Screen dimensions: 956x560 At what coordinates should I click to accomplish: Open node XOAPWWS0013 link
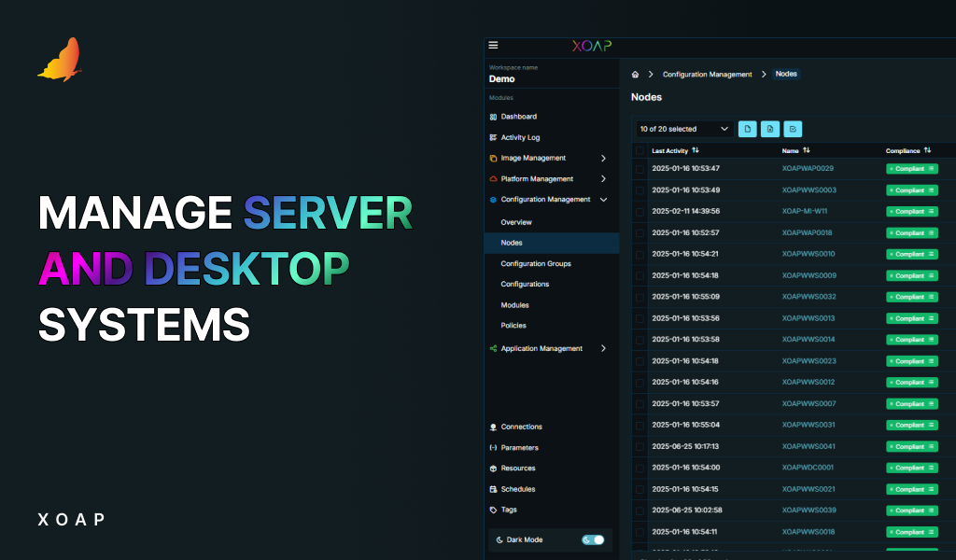pyautogui.click(x=808, y=318)
